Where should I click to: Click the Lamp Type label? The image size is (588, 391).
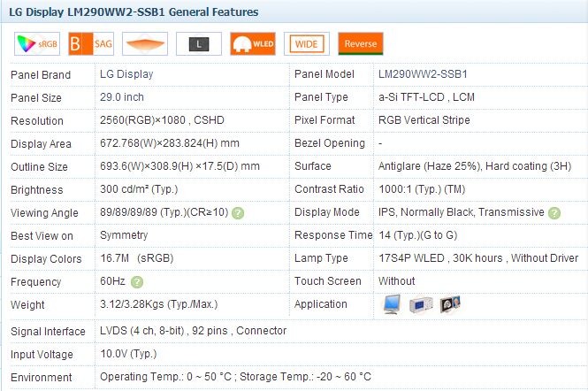point(321,258)
